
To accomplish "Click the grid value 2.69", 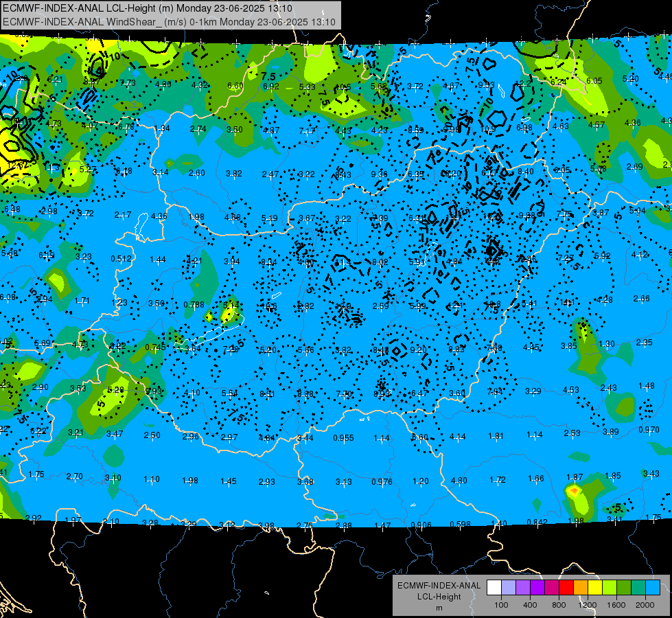I will tap(634, 166).
